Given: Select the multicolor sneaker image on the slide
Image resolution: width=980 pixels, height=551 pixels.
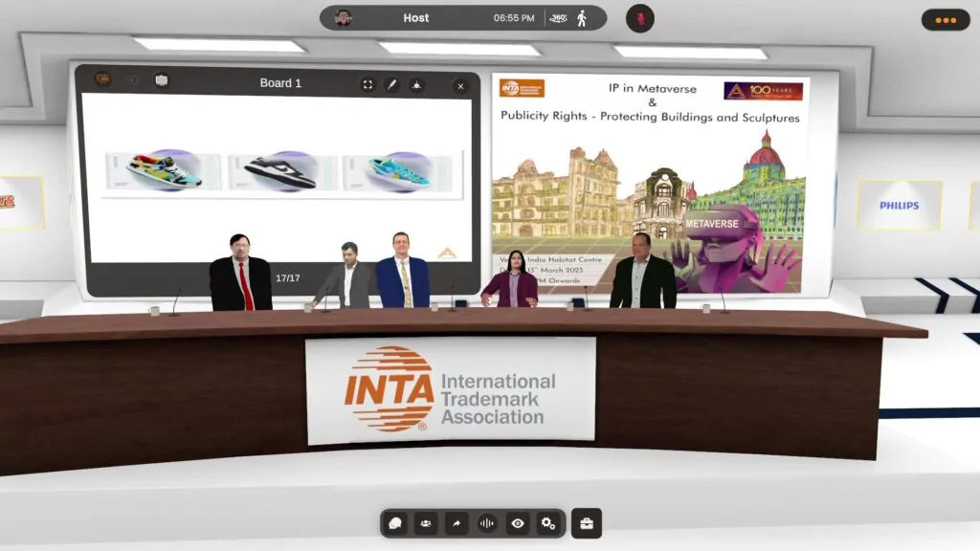Looking at the screenshot, I should [x=163, y=170].
